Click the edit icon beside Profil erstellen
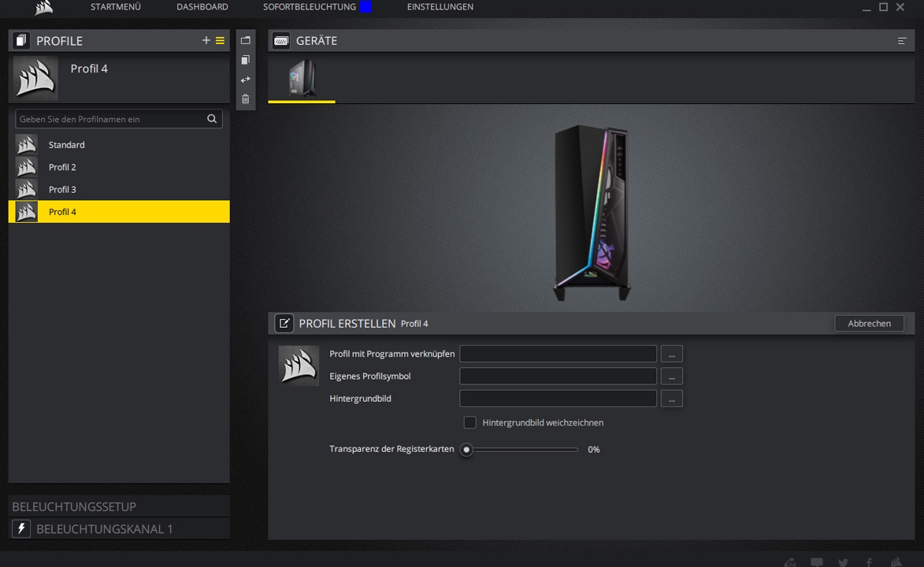Screen dimensions: 924x567 point(284,323)
